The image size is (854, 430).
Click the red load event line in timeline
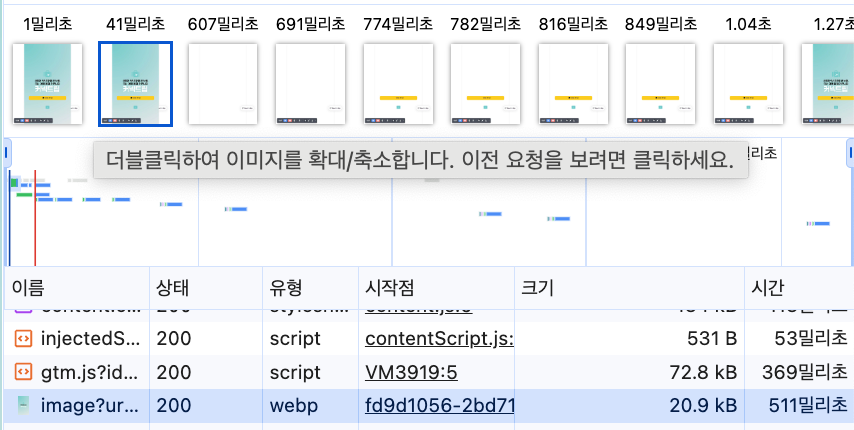tap(35, 218)
